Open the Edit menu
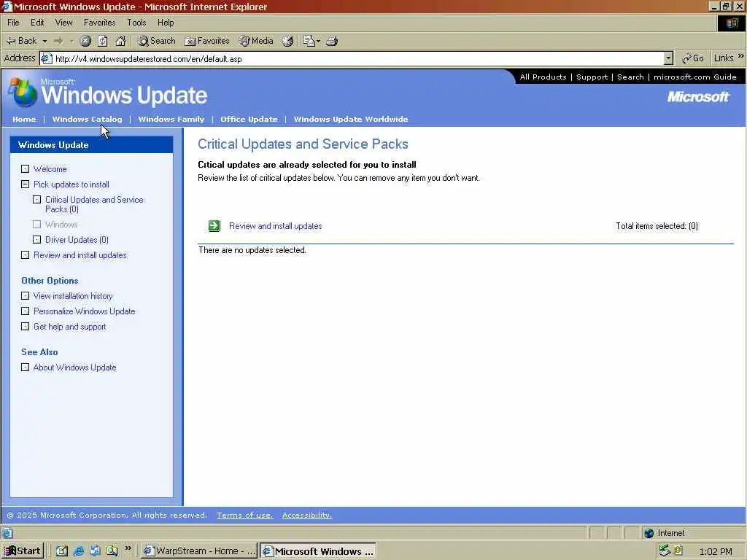The height and width of the screenshot is (560, 747). tap(37, 23)
